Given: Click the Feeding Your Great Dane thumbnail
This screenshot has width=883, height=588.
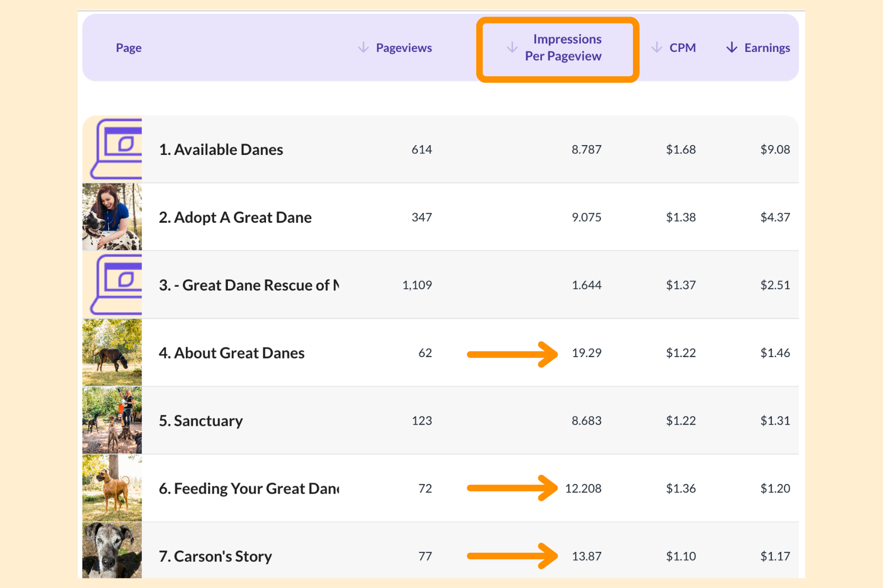Looking at the screenshot, I should 113,488.
